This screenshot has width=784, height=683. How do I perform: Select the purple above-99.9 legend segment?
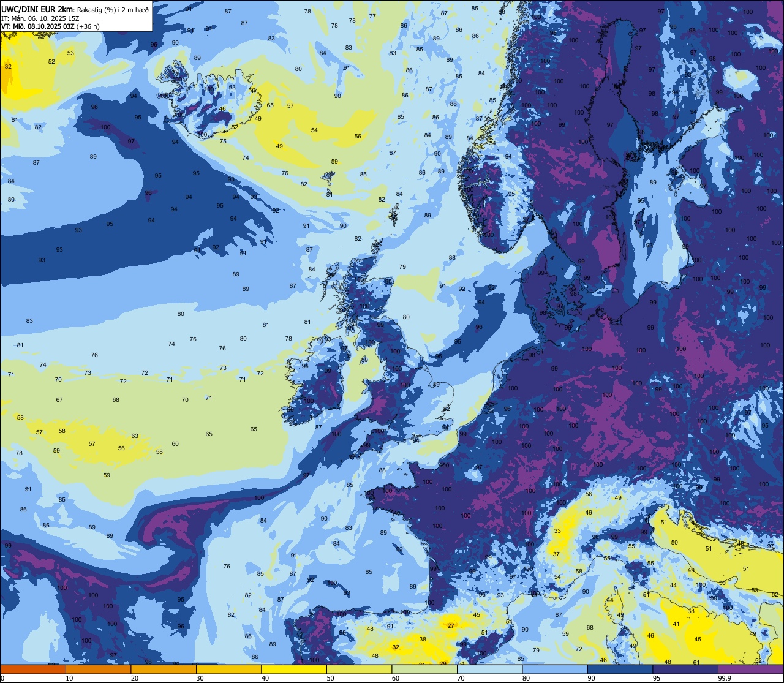click(750, 670)
